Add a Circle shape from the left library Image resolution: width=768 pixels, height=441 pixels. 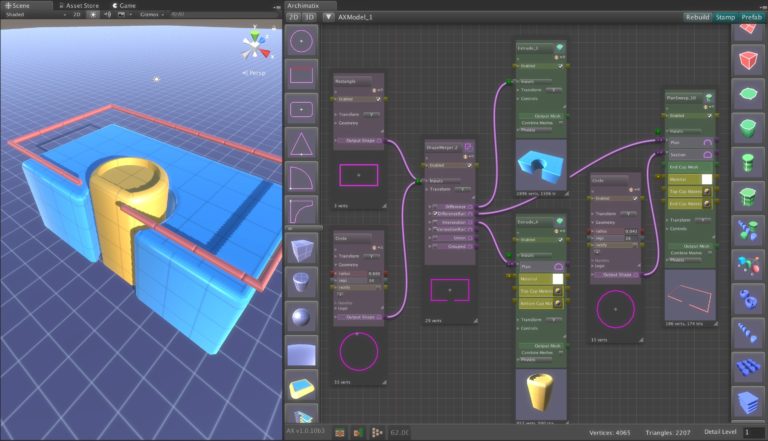pos(302,40)
